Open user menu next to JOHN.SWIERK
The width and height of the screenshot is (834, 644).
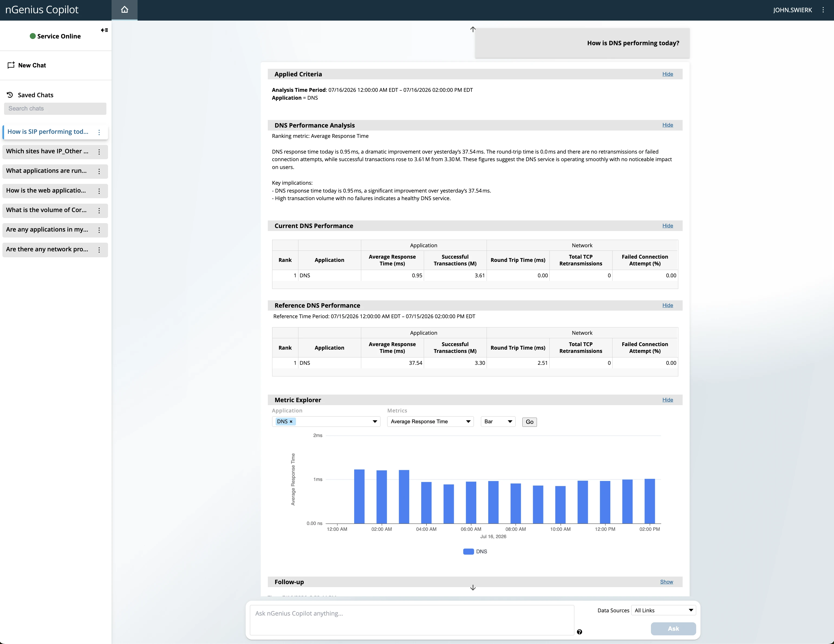[x=823, y=10]
